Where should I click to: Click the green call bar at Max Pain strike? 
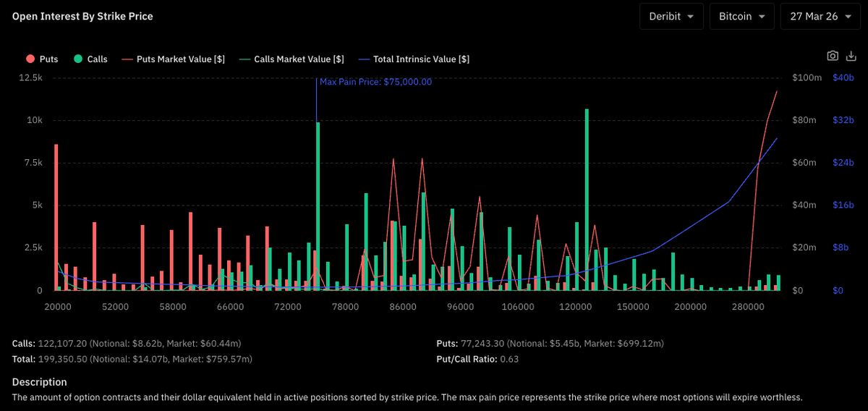(318, 206)
